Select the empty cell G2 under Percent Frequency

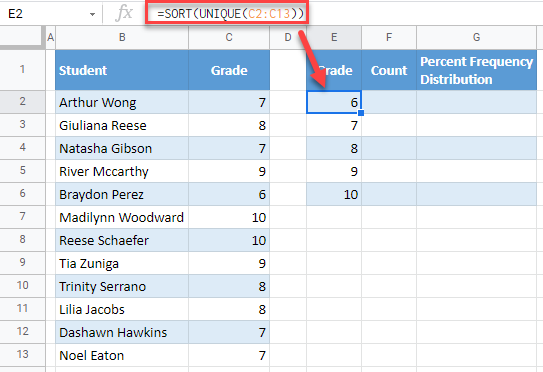(x=477, y=102)
